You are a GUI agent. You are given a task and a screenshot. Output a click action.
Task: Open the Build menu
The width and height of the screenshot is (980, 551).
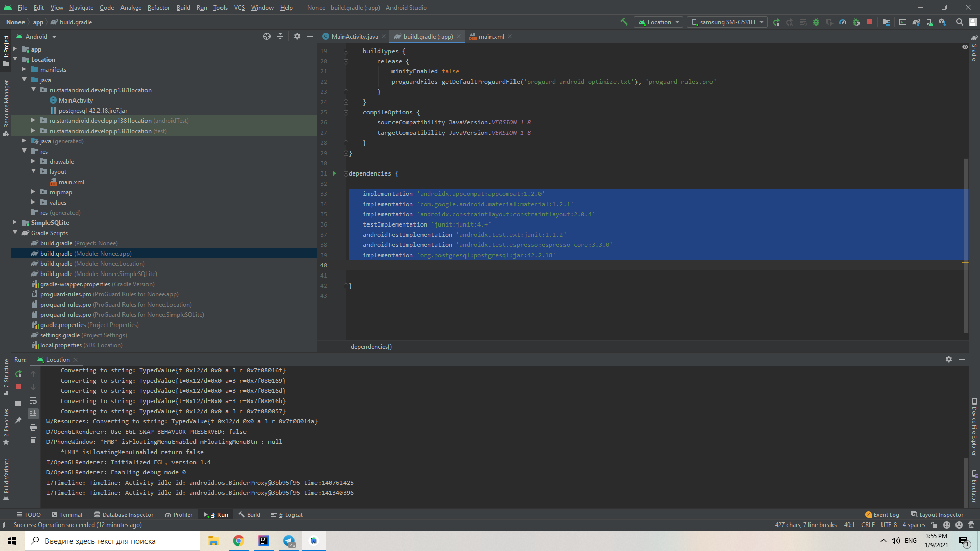tap(183, 7)
